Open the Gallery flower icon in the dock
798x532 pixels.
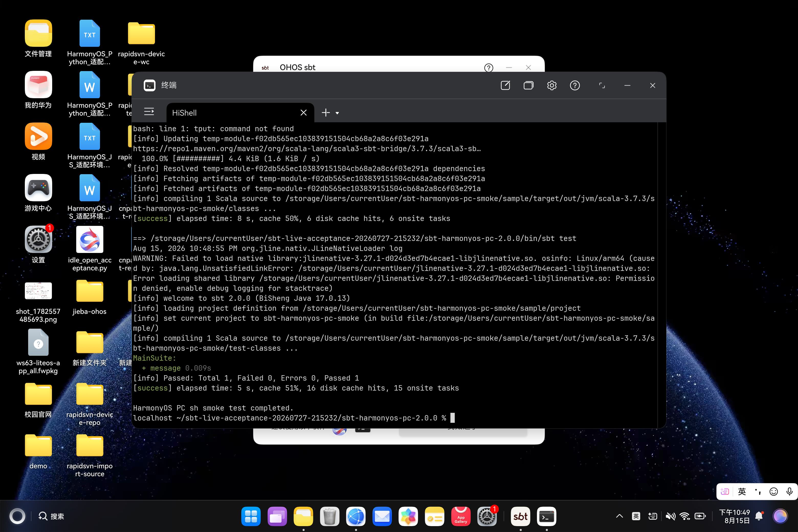408,516
